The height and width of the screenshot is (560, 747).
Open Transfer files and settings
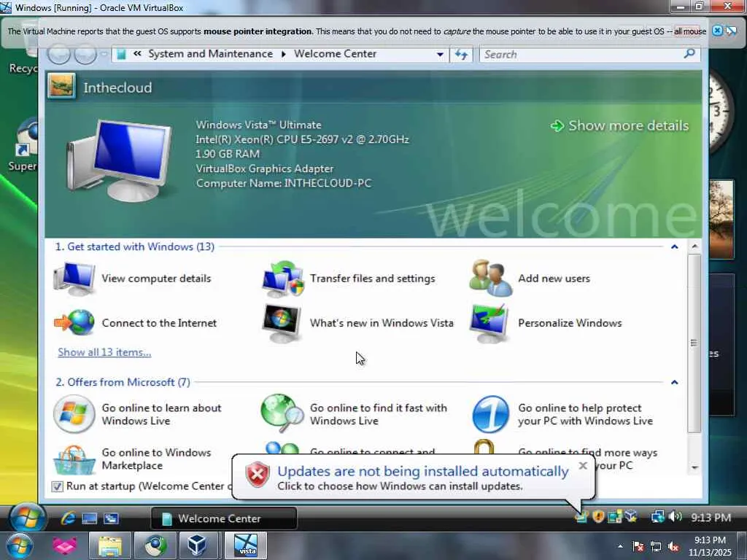(x=349, y=279)
